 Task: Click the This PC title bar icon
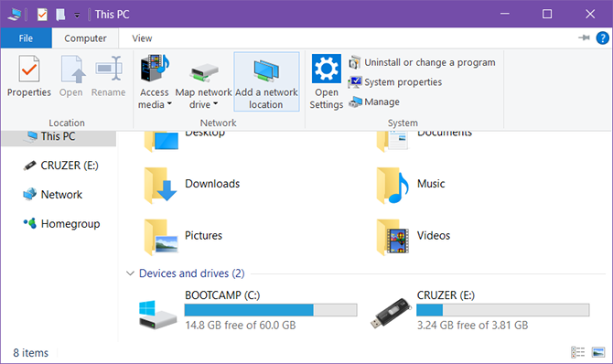pyautogui.click(x=14, y=15)
